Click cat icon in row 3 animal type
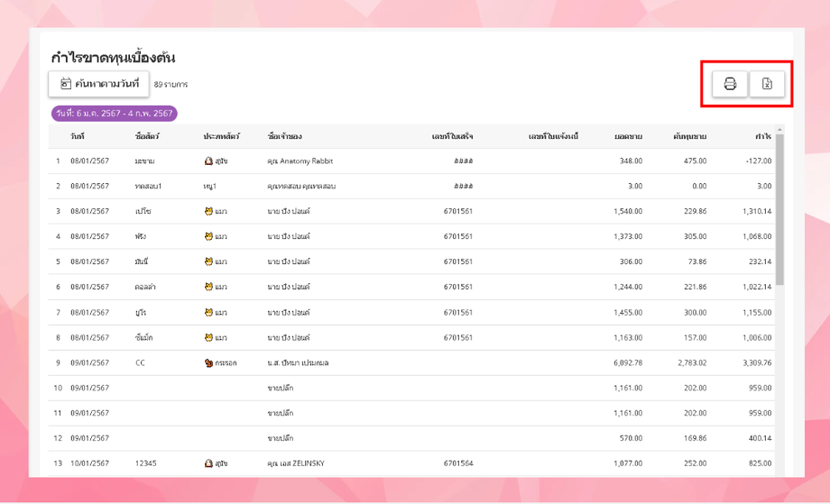Screen dimensions: 830x504 pos(208,211)
